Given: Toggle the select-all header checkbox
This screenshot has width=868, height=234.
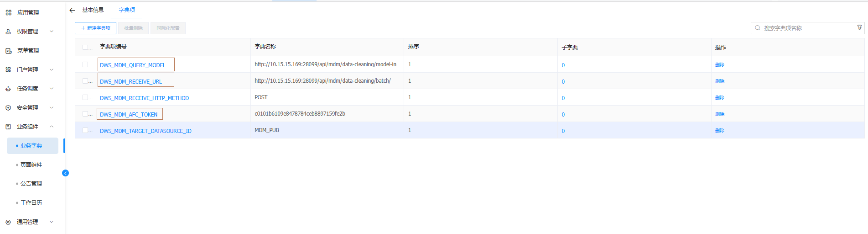Looking at the screenshot, I should pyautogui.click(x=85, y=47).
